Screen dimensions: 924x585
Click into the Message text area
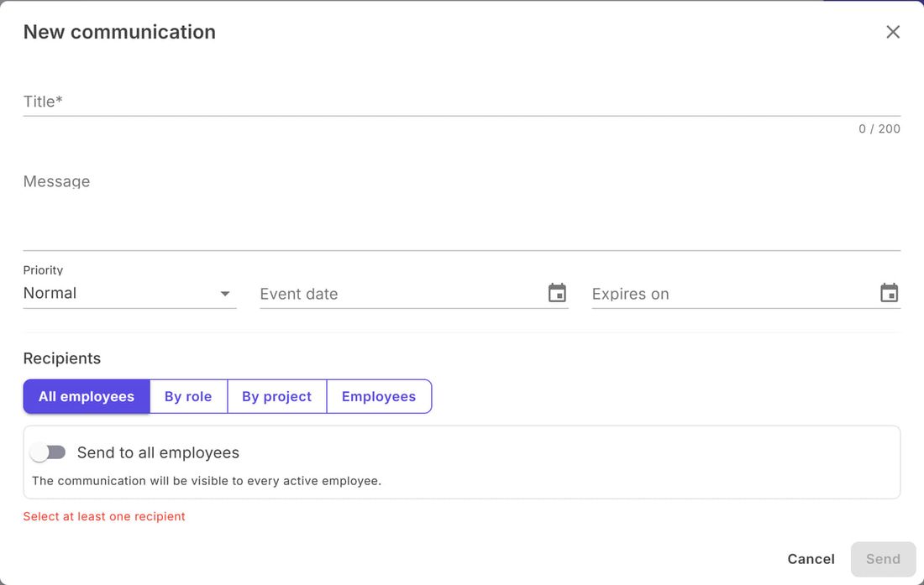(x=461, y=209)
